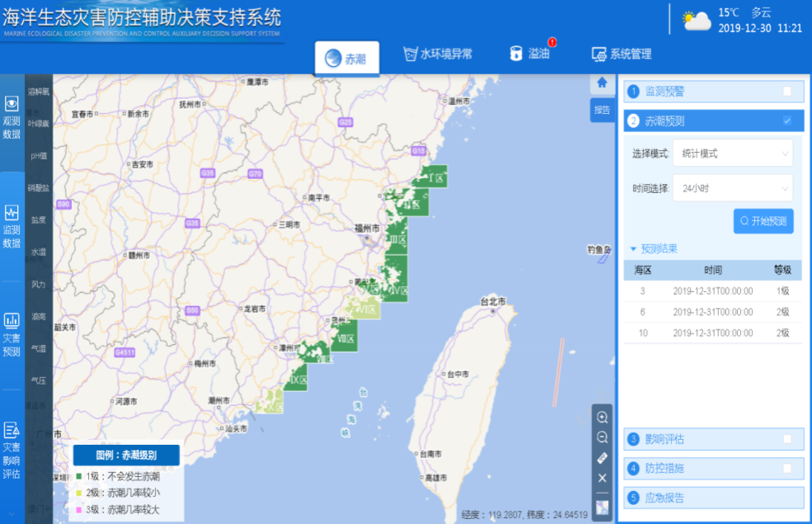Open the 监测数据 sidebar section
The height and width of the screenshot is (524, 812).
(x=12, y=226)
